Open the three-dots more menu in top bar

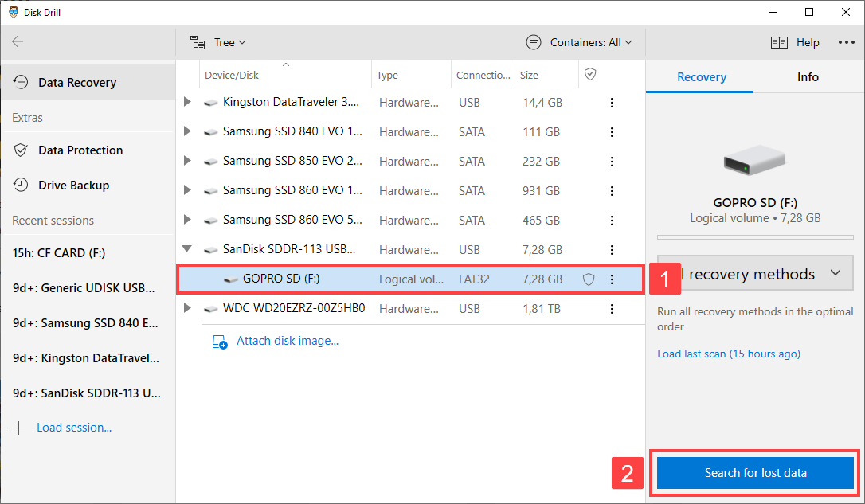[846, 42]
